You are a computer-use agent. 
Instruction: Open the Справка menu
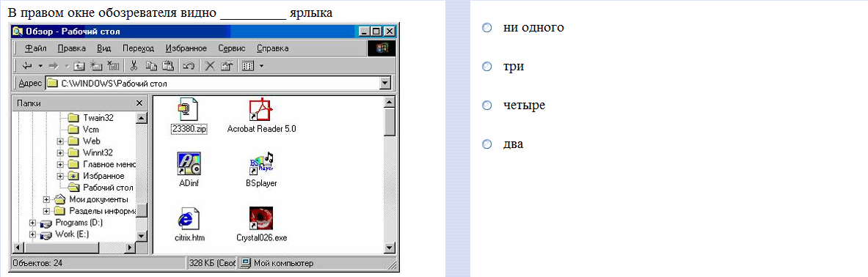[273, 48]
